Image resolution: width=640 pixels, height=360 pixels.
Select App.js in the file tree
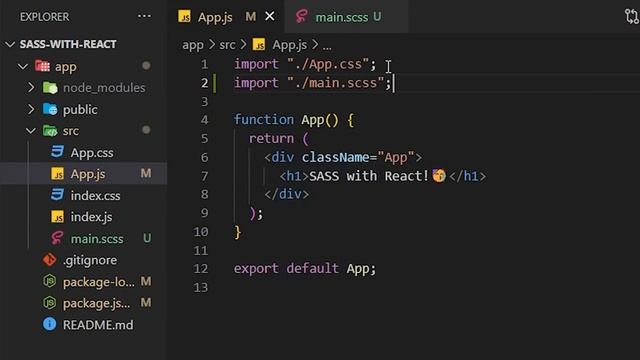(88, 174)
